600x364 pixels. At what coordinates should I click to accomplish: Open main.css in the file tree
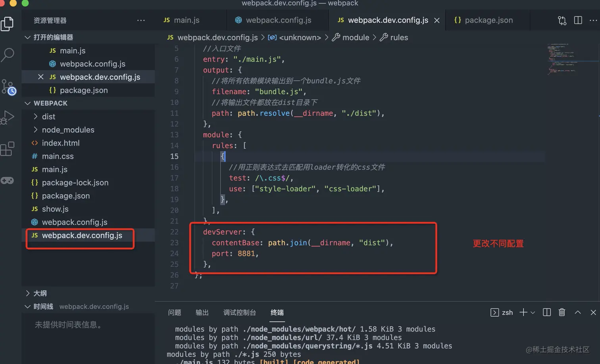coord(88,156)
